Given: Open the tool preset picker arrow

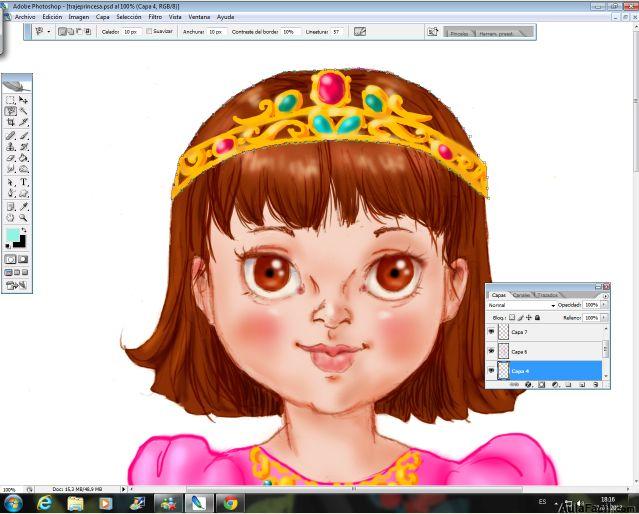Looking at the screenshot, I should pos(49,31).
